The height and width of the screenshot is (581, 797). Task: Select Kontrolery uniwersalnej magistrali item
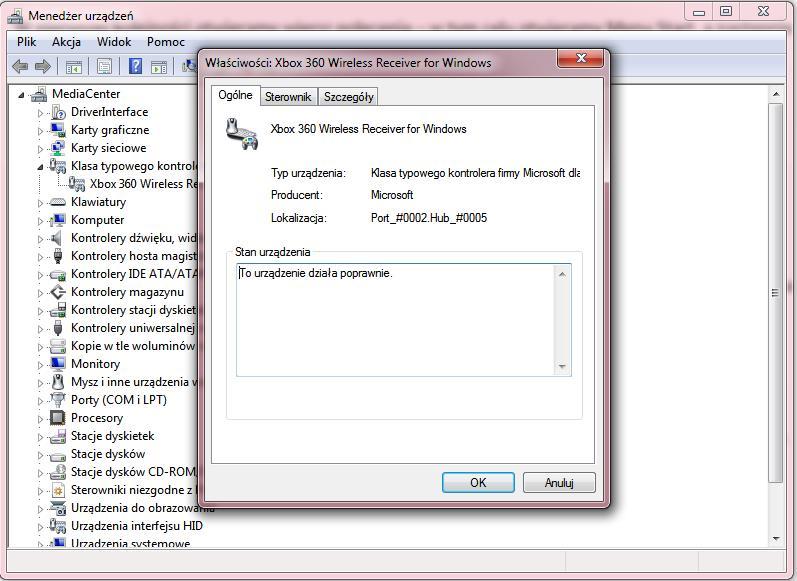[133, 328]
